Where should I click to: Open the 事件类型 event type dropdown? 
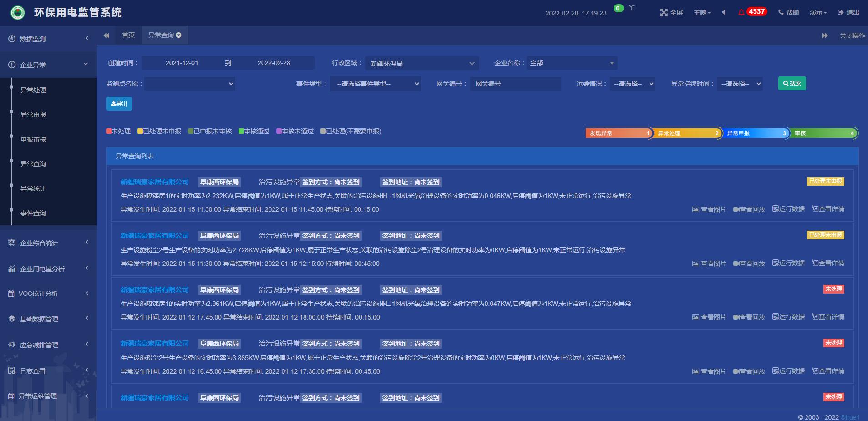click(x=375, y=84)
